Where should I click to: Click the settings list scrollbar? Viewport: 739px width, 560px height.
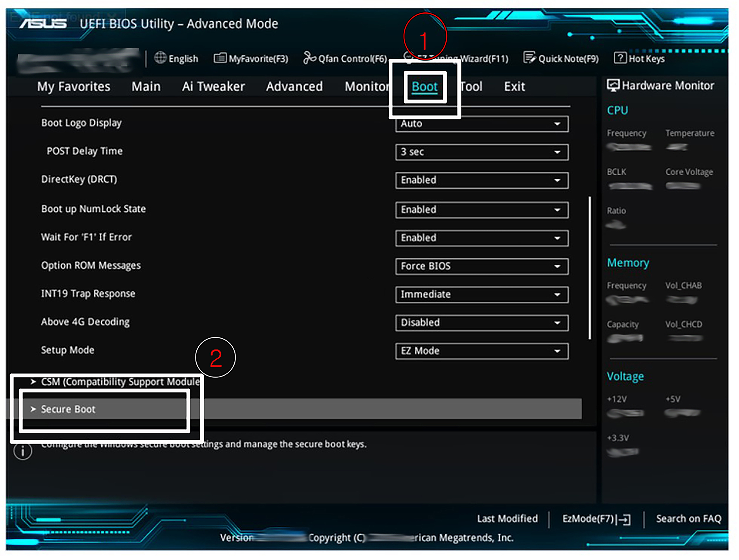tap(590, 268)
